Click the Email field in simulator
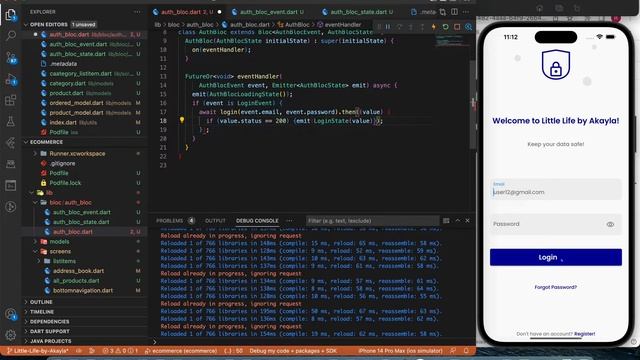The image size is (640, 360). 556,189
